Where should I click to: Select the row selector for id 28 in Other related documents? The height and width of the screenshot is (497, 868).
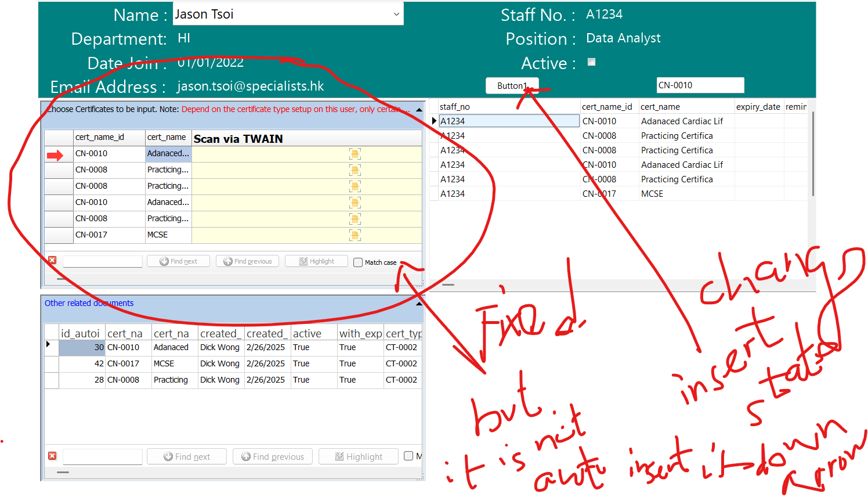click(52, 380)
